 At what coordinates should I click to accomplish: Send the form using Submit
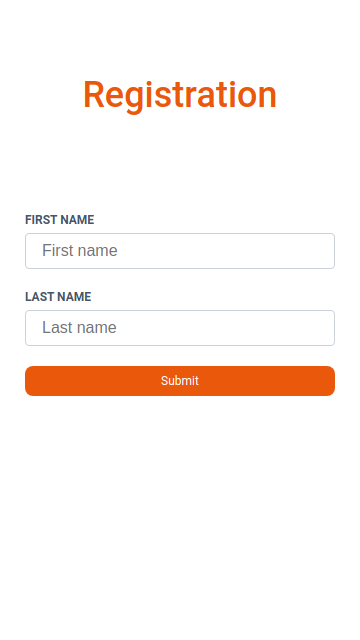pos(180,381)
